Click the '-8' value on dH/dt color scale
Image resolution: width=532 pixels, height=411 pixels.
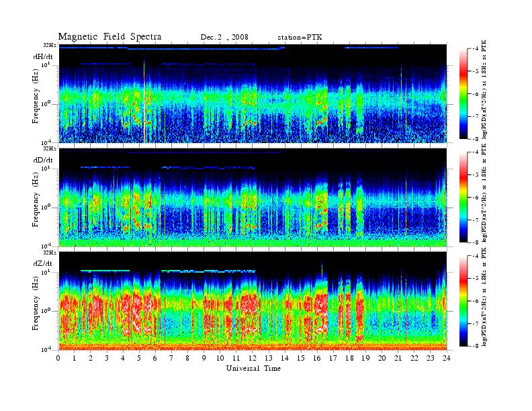[476, 139]
